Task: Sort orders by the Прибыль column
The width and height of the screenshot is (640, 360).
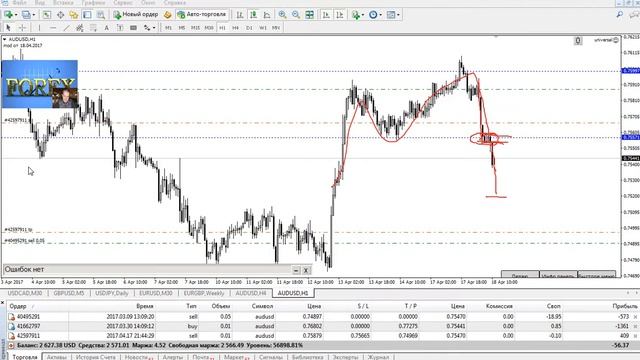Action: 624,306
